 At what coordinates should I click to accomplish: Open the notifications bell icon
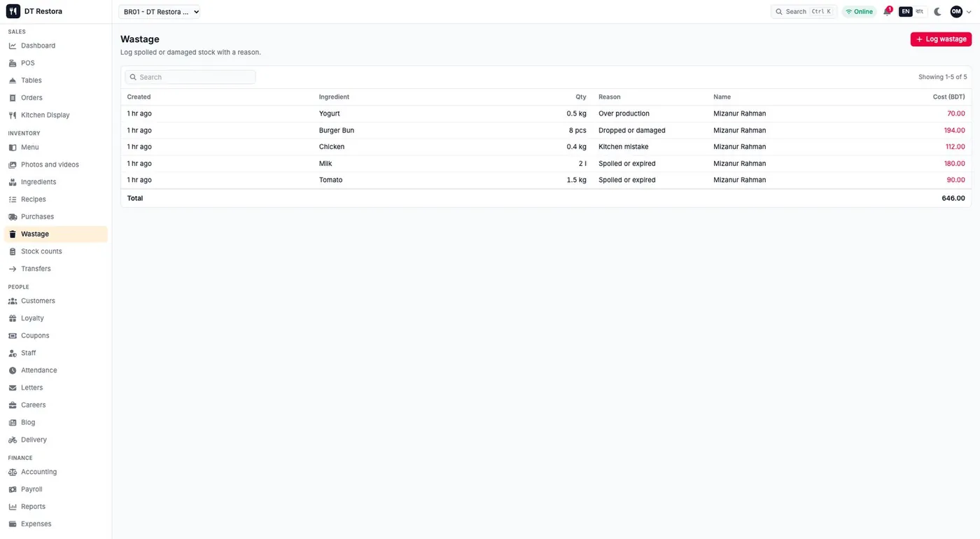point(887,12)
